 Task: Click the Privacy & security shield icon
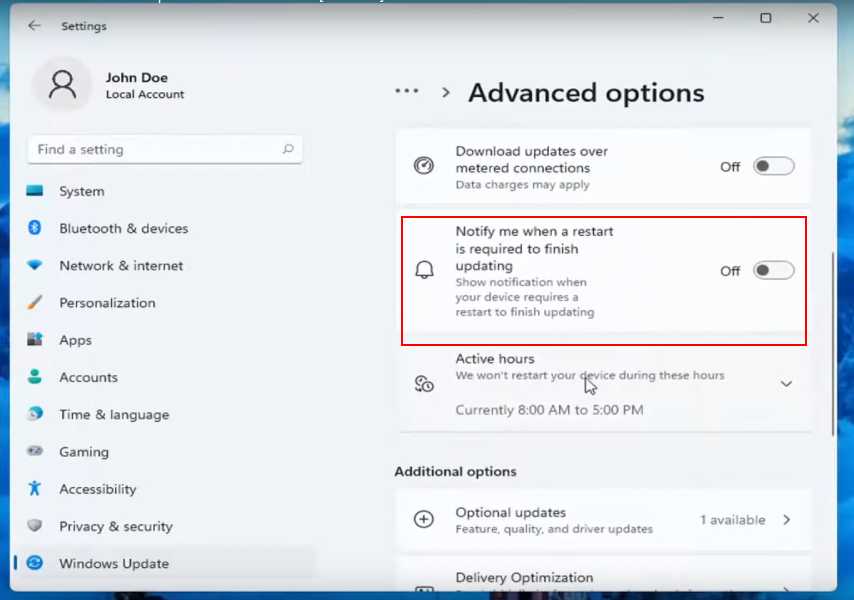pos(35,525)
